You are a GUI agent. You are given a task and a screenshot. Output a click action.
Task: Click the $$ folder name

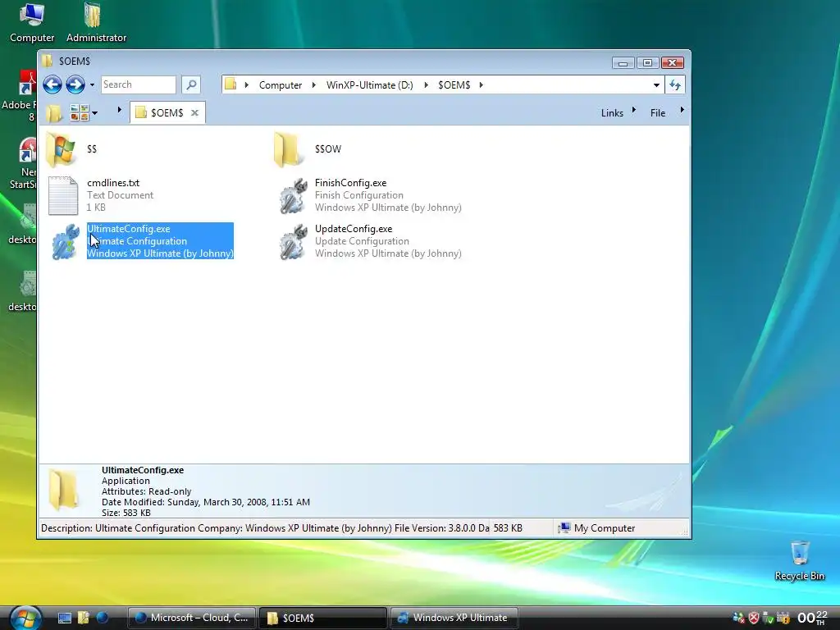coord(92,149)
